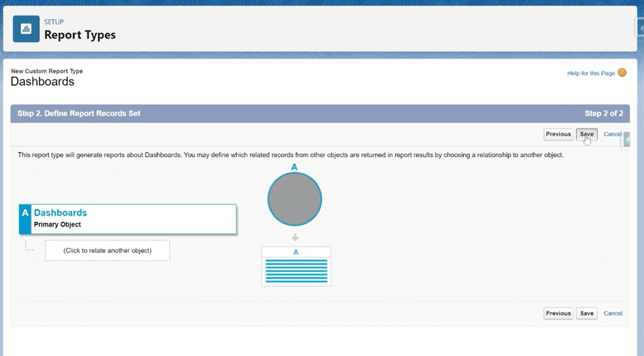Click the top Save button

587,134
